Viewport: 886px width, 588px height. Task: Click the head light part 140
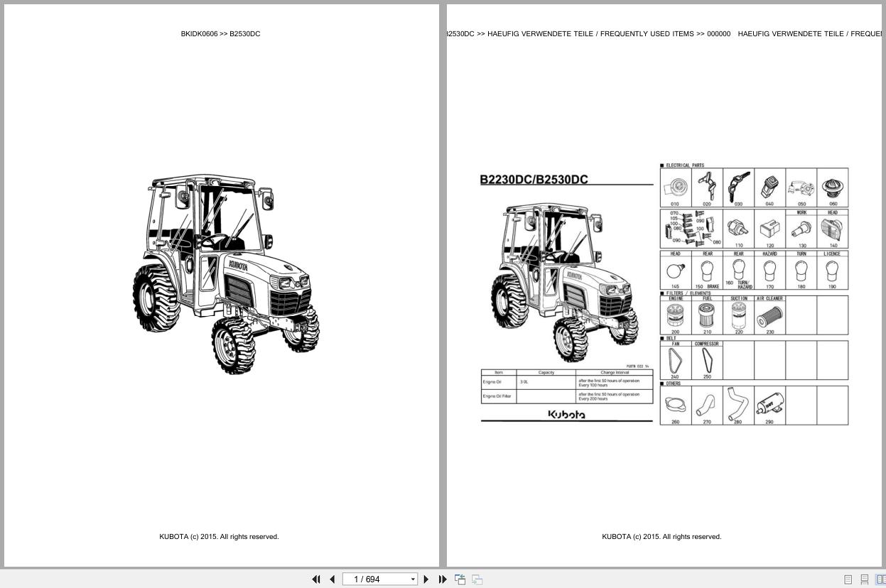coord(832,229)
